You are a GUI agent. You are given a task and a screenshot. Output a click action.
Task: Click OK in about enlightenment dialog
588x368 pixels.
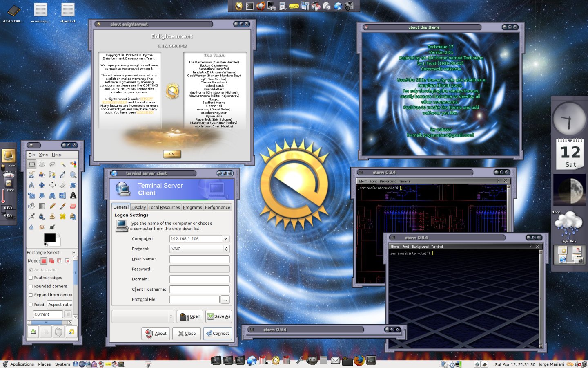pos(172,154)
